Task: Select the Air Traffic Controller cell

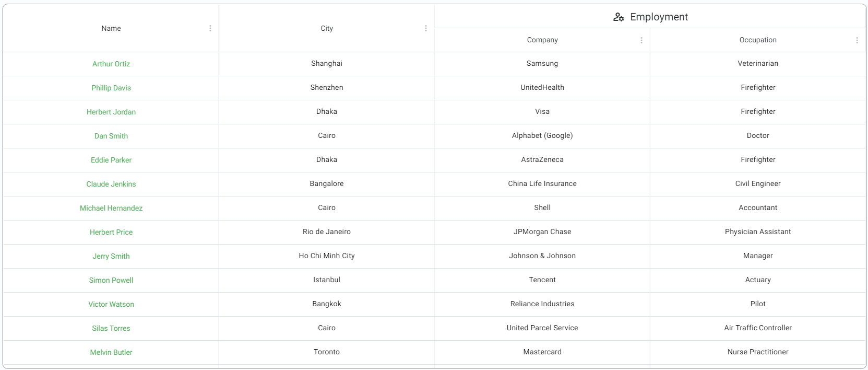Action: click(758, 328)
